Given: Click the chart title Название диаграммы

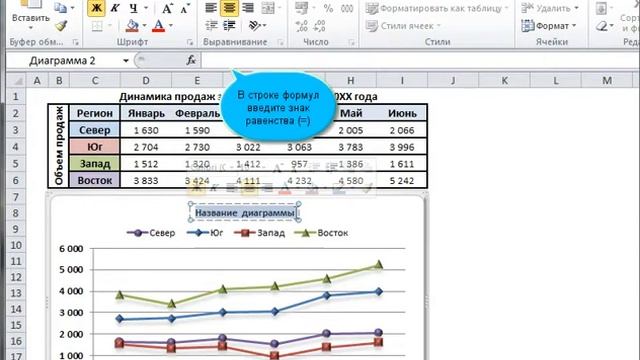Looking at the screenshot, I should click(x=244, y=213).
